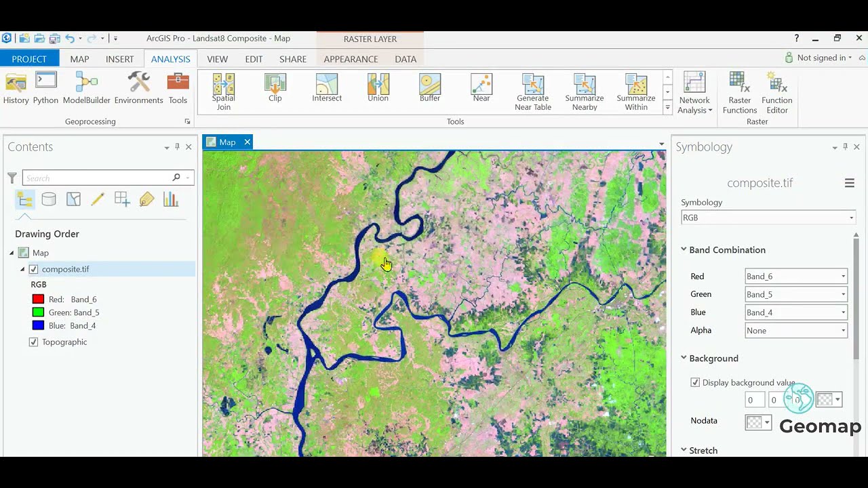
Task: Switch to the MAP ribbon tab
Action: [x=79, y=59]
